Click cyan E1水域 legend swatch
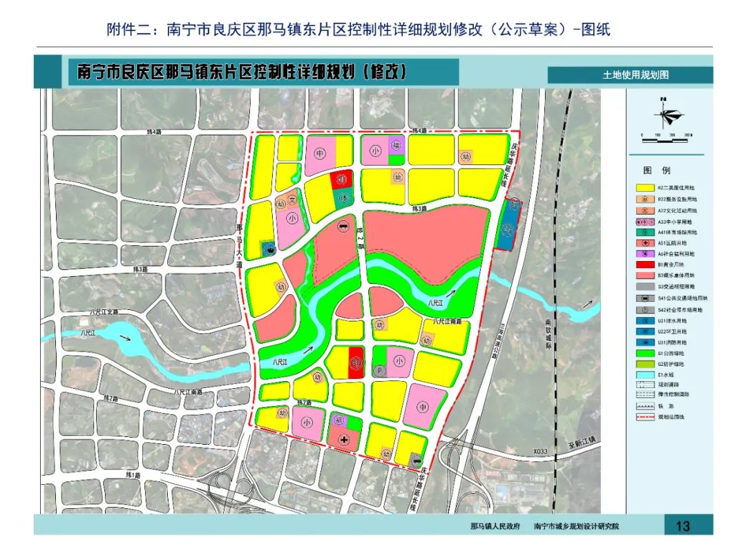The height and width of the screenshot is (560, 746). coord(645,375)
